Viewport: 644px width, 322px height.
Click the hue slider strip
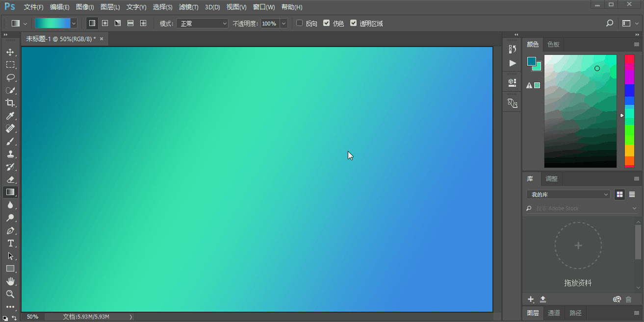click(x=629, y=111)
